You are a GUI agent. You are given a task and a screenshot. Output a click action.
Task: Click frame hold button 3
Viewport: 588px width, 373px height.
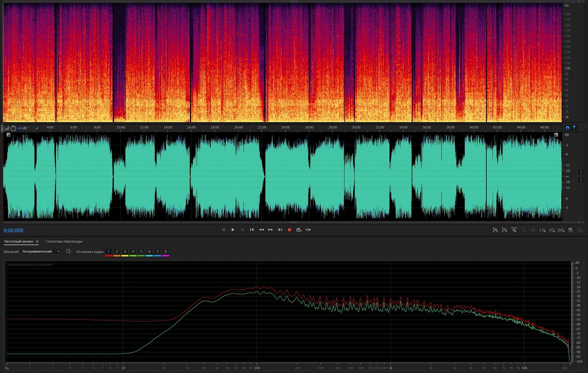(125, 252)
